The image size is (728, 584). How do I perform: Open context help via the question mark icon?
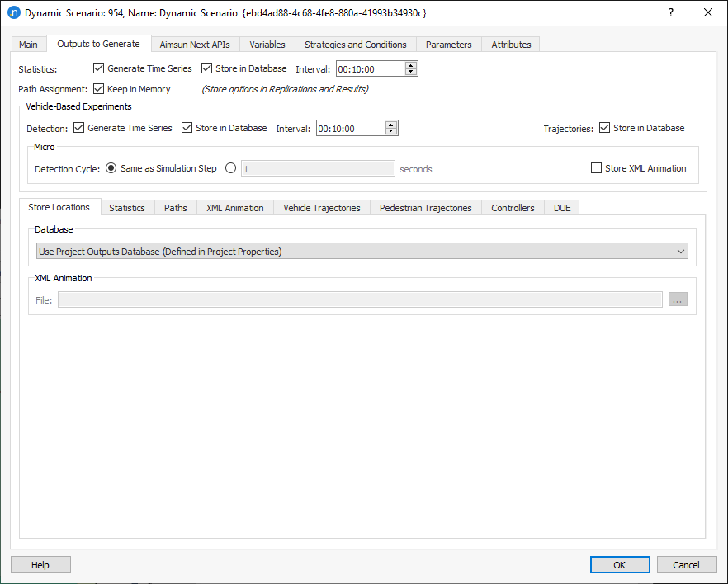point(671,12)
